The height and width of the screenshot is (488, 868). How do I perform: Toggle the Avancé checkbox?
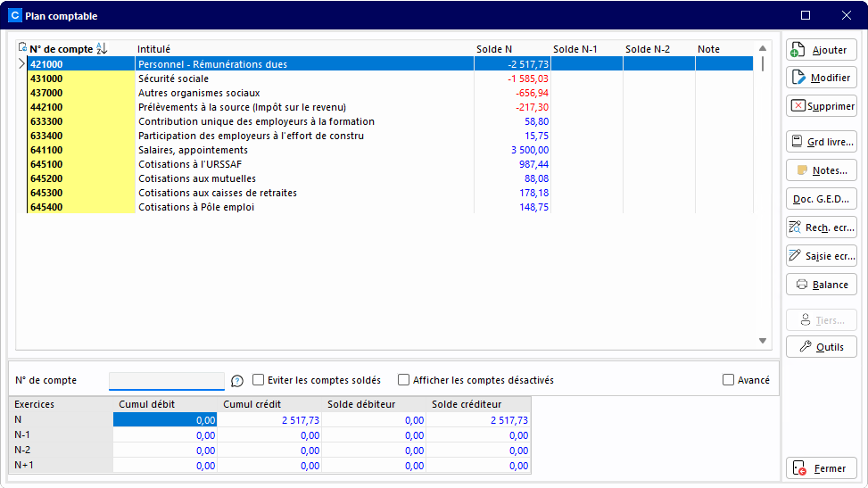coord(729,380)
